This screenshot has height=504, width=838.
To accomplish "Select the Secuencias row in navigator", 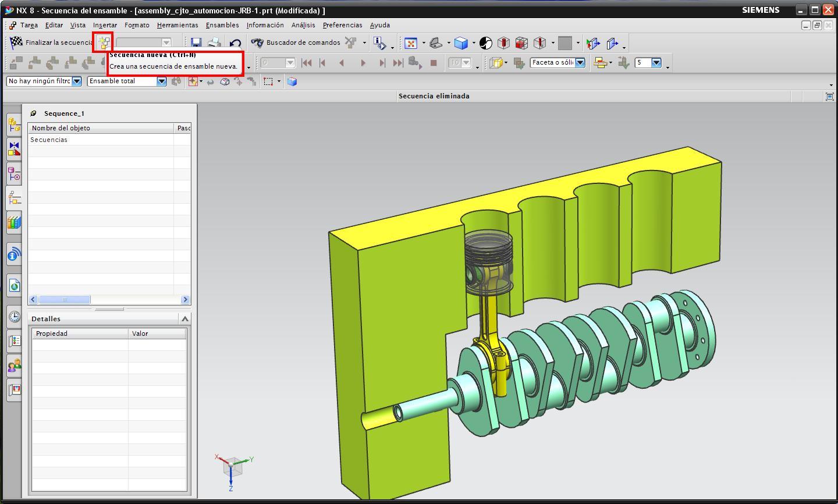I will pos(109,140).
